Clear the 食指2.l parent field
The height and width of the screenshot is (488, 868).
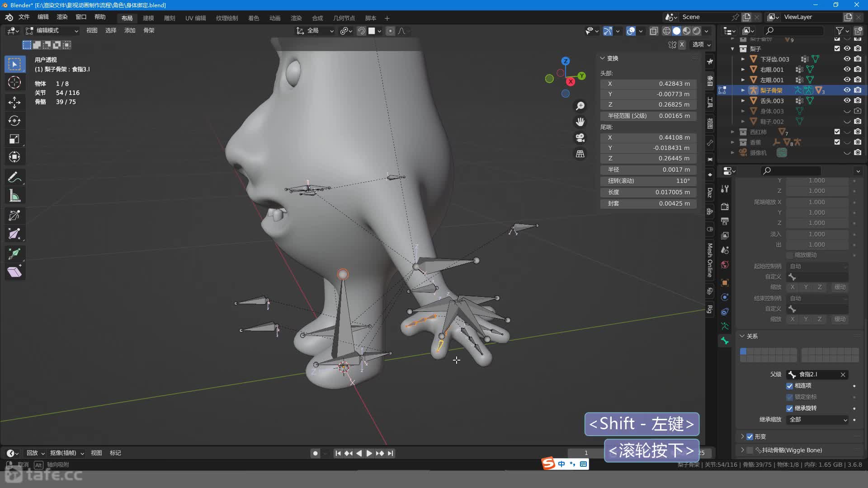click(x=843, y=375)
